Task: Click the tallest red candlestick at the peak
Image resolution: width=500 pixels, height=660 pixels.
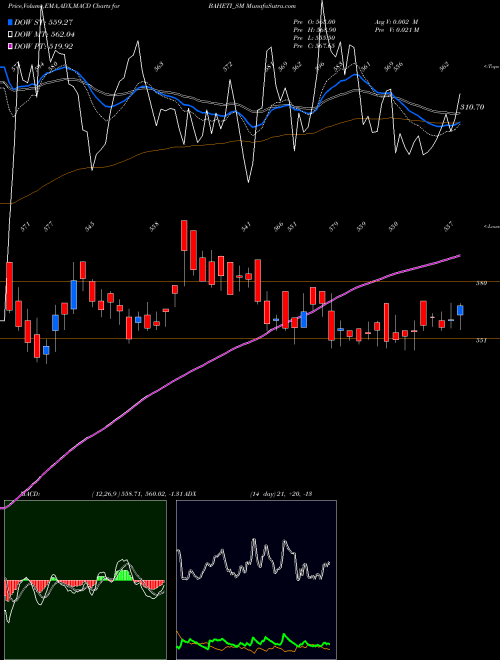Action: [x=184, y=235]
